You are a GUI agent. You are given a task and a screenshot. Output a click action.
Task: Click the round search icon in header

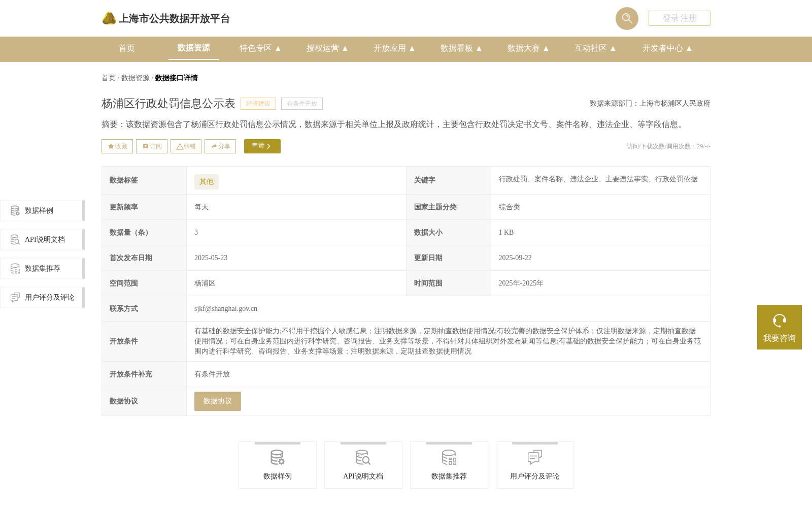click(627, 18)
